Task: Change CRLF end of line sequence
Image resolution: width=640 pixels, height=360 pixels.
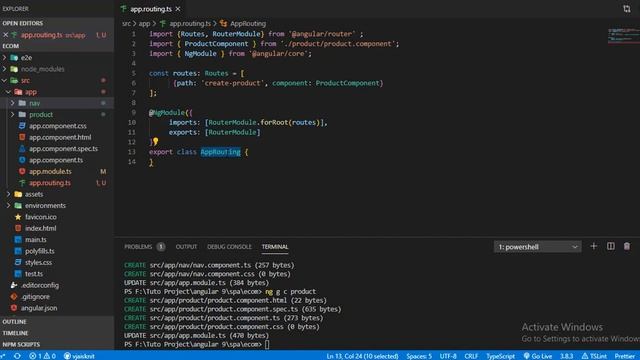Action: coord(471,356)
